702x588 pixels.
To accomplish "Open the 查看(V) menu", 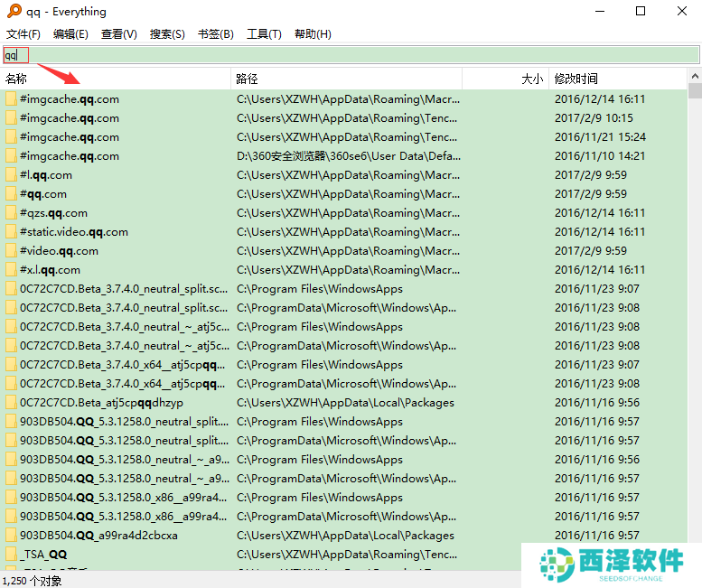I will [119, 34].
